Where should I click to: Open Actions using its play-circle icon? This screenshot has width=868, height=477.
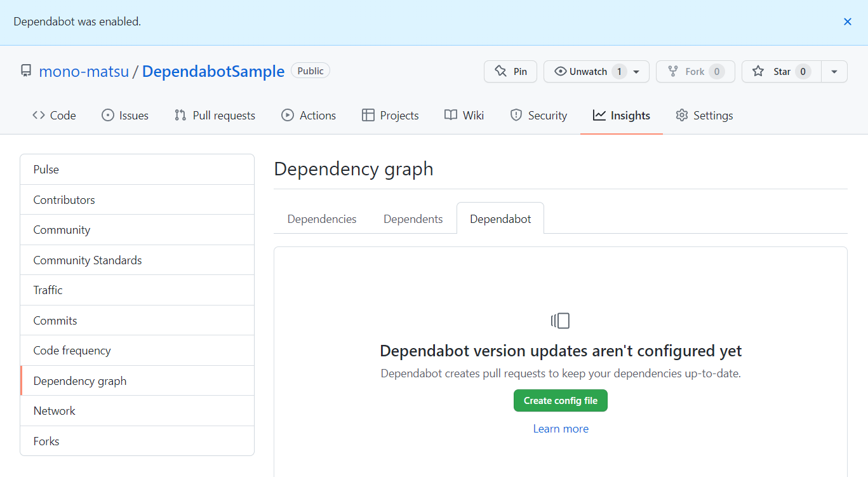tap(289, 115)
